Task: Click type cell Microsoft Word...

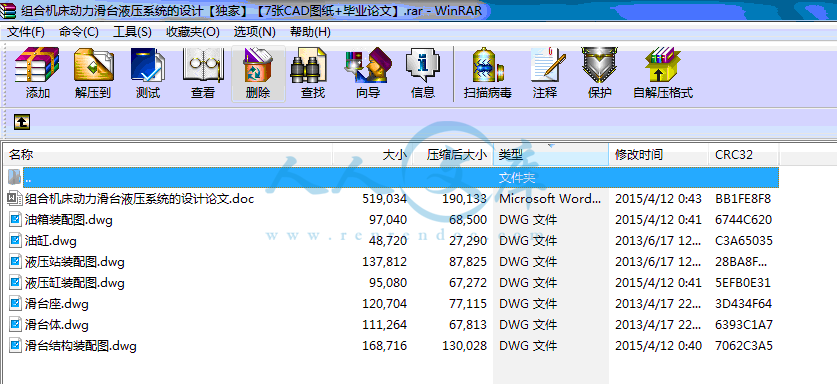Action: coord(550,199)
